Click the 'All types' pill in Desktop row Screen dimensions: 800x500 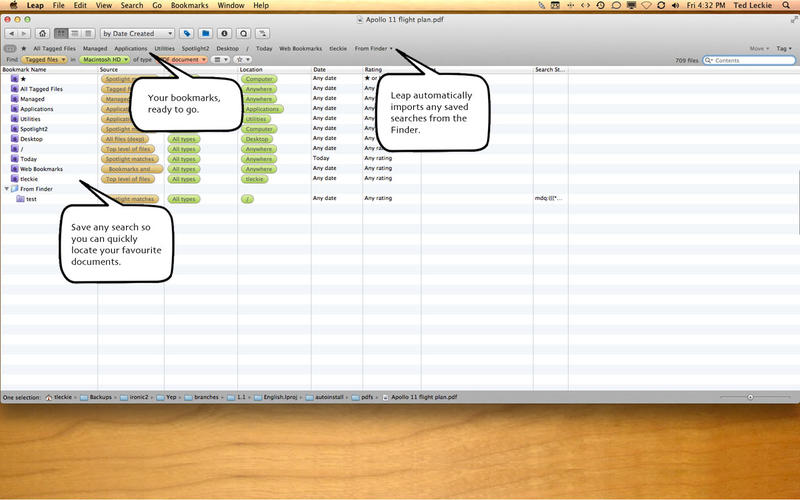184,139
